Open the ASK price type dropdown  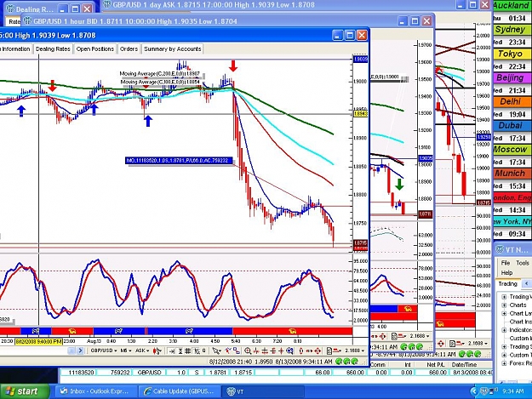coord(142,351)
